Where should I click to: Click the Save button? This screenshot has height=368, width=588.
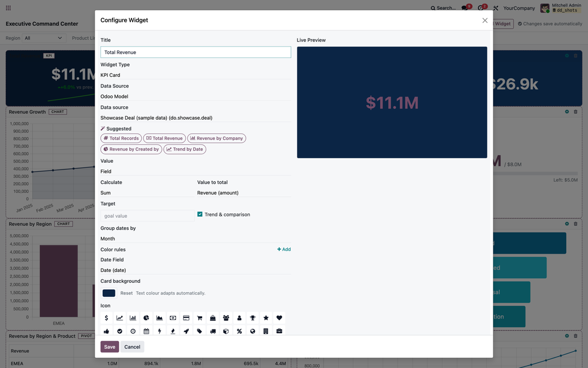point(110,347)
